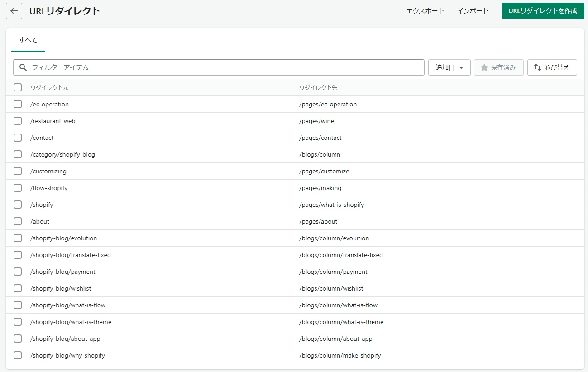This screenshot has width=588, height=372.
Task: Open the /contact redirect source
Action: (42, 138)
